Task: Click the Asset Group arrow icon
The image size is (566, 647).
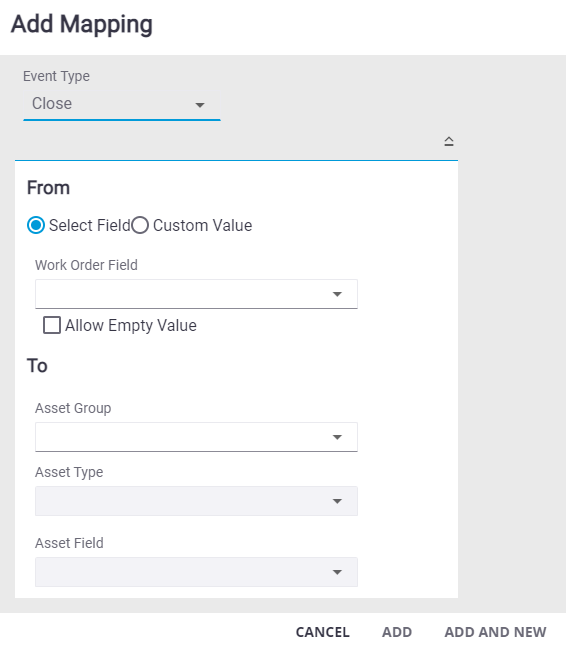Action: [x=337, y=437]
